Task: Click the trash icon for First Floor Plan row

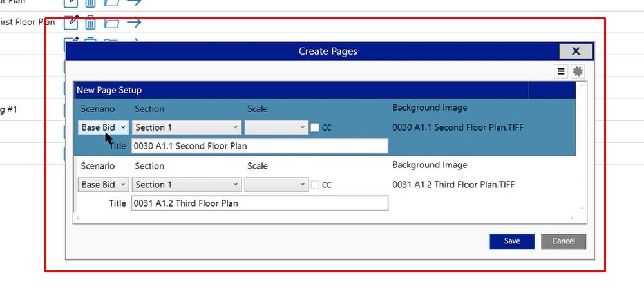Action: tap(90, 22)
